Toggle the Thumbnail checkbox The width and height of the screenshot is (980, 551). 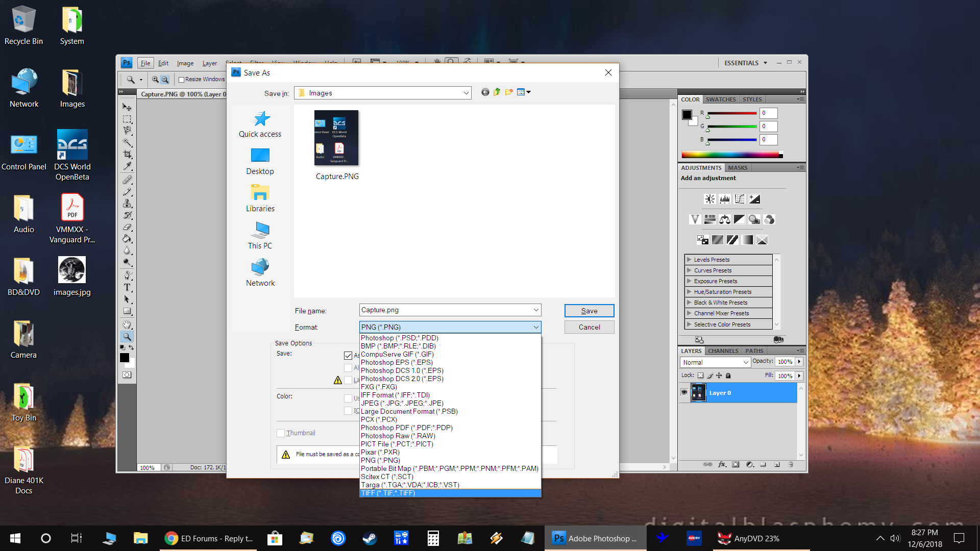pyautogui.click(x=281, y=433)
